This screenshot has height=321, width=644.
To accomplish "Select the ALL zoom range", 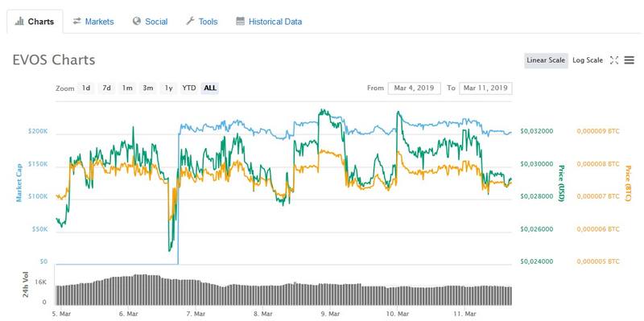I will tap(210, 88).
